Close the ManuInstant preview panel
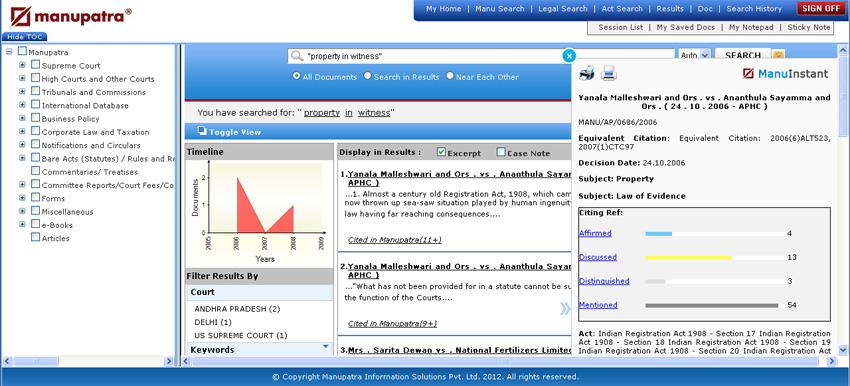Screen dimensions: 850x386 pyautogui.click(x=569, y=55)
